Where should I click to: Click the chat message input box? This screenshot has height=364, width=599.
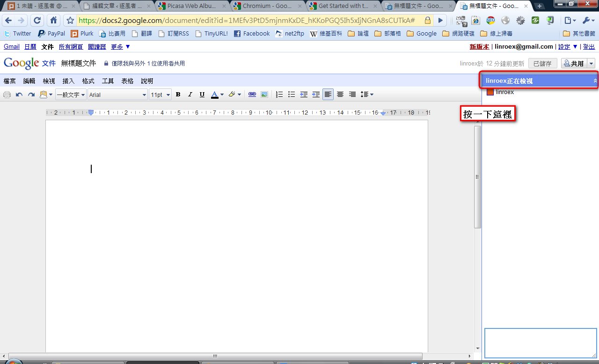[x=541, y=343]
